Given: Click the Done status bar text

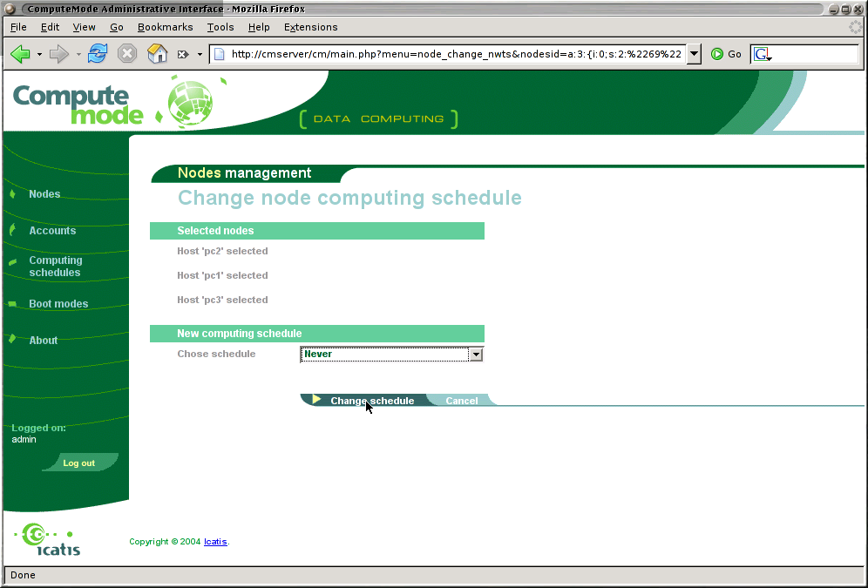Looking at the screenshot, I should pos(23,575).
